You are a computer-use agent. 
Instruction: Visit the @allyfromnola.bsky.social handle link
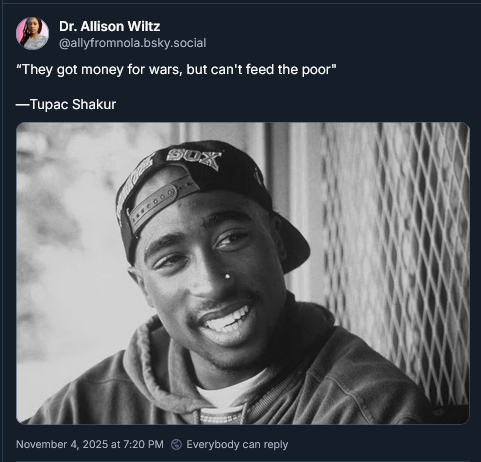(x=133, y=43)
